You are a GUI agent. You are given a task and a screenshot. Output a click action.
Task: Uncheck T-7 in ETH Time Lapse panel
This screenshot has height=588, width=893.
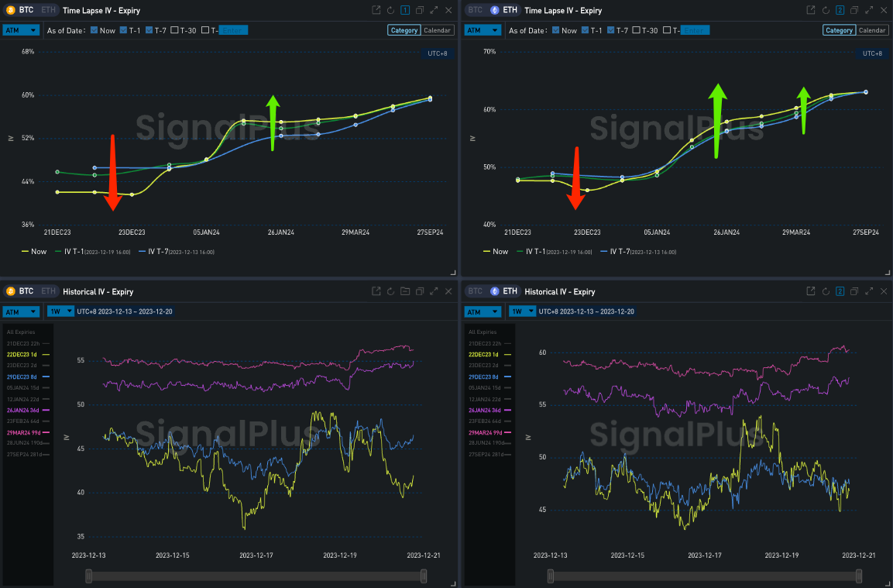coord(611,30)
